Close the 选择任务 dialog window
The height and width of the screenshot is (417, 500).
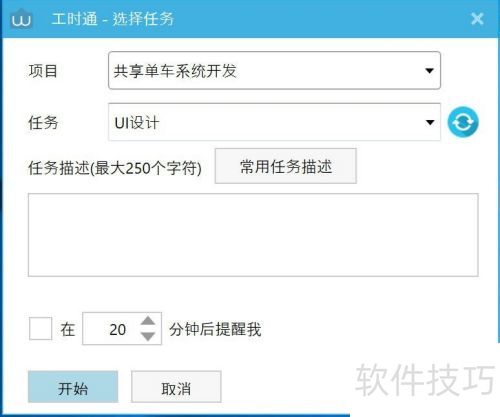point(477,19)
